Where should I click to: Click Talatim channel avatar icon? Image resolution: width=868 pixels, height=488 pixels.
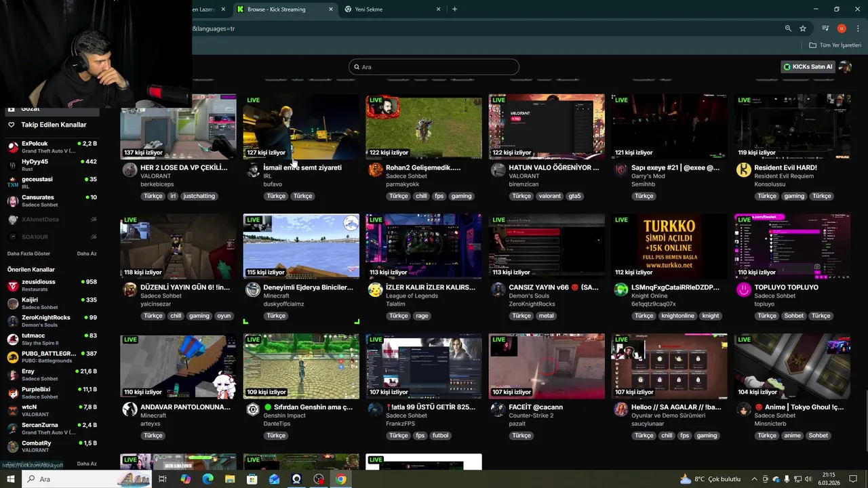tap(375, 290)
